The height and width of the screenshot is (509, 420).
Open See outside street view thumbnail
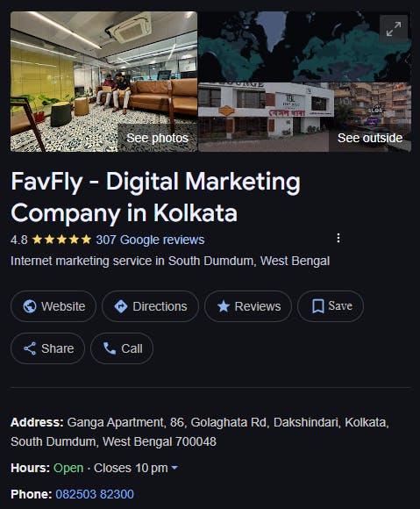(305, 118)
